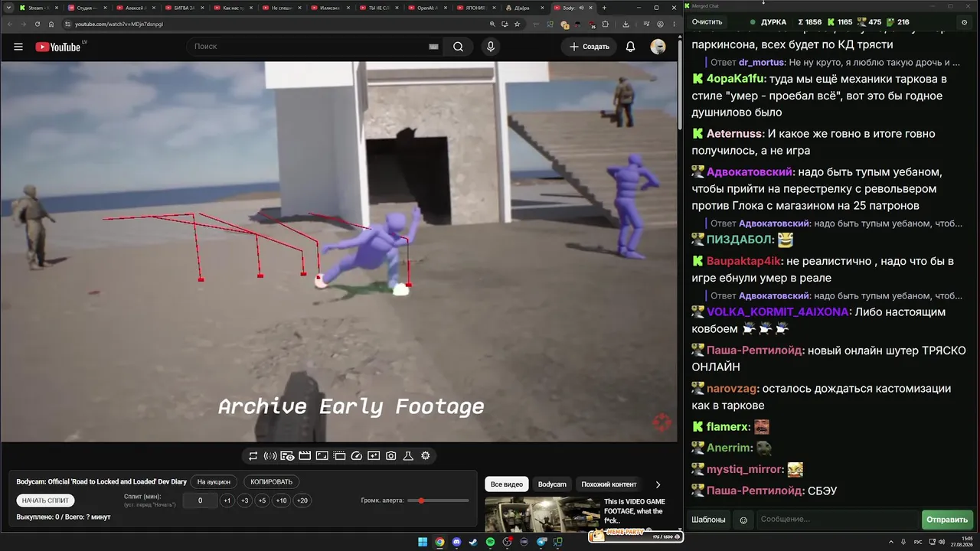
Task: Click the chat message input "Сообщение..."
Action: pos(836,520)
